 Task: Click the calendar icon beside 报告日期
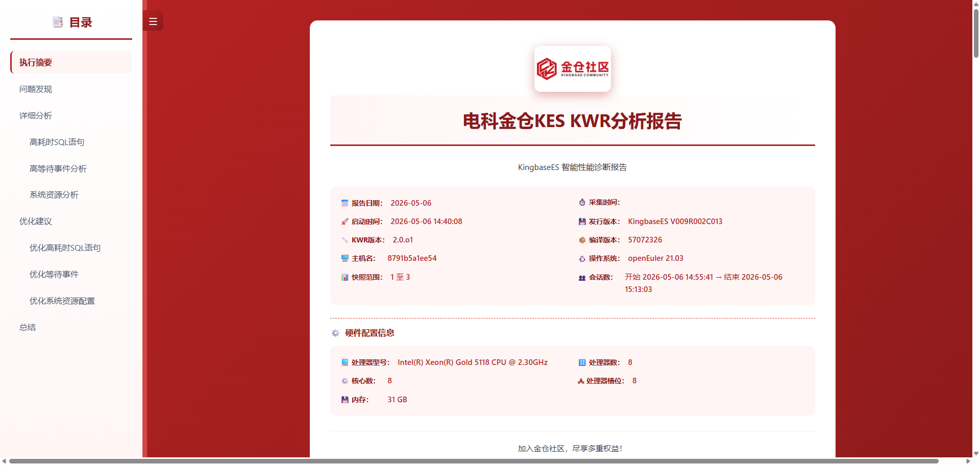[x=345, y=203]
